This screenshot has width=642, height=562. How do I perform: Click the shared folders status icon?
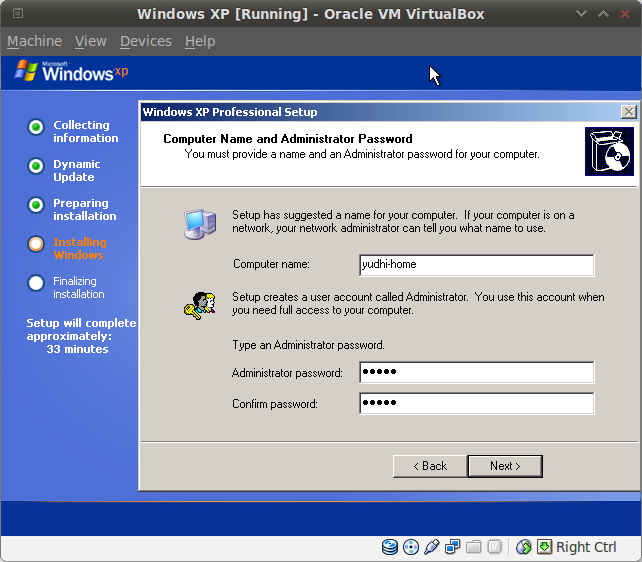click(x=474, y=547)
